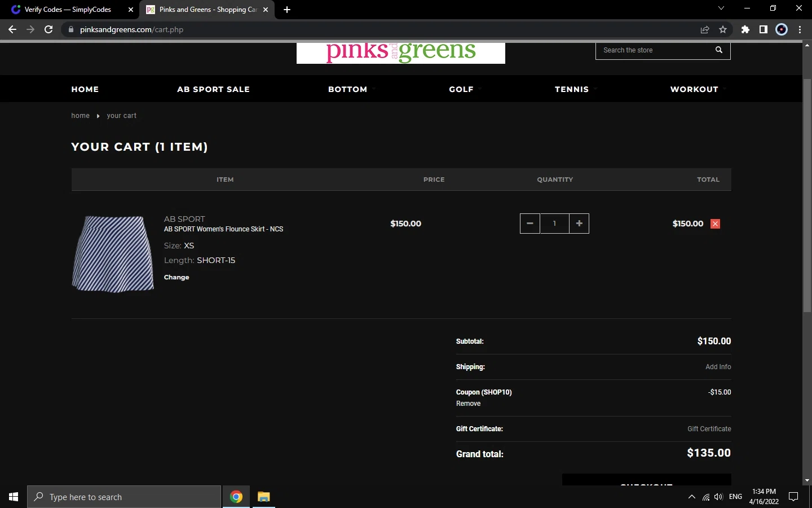Image resolution: width=812 pixels, height=508 pixels.
Task: Open a new browser tab
Action: (287, 10)
